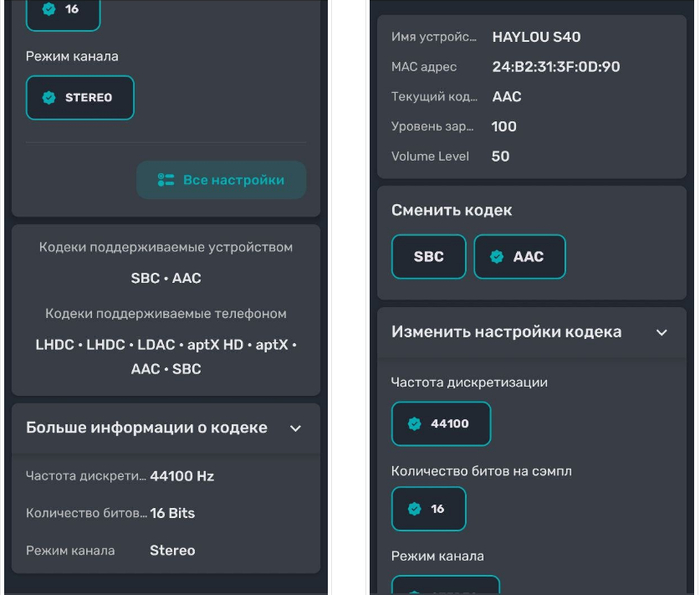This screenshot has height=595, width=700.
Task: Choose the 44100 sampling rate chip
Action: 441,424
